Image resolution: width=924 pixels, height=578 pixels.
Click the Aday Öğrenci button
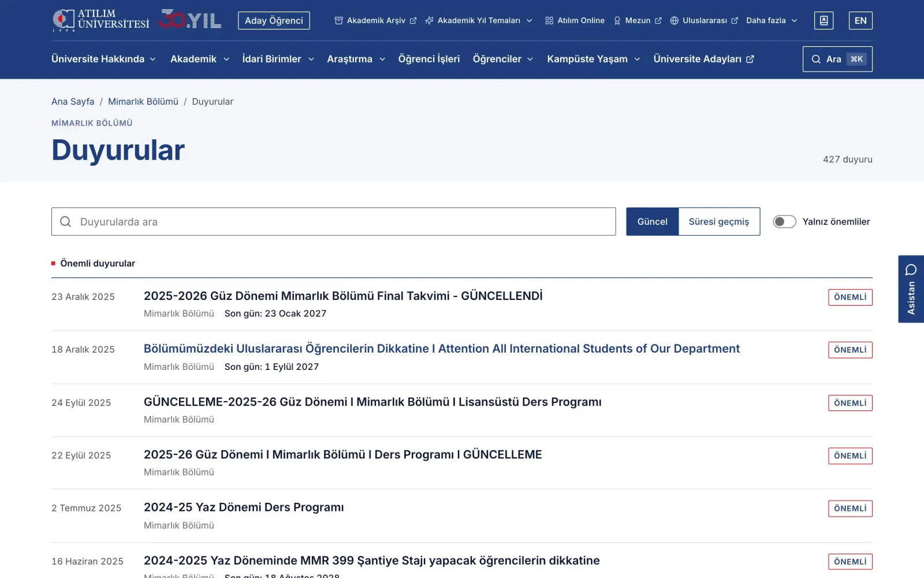pos(274,21)
